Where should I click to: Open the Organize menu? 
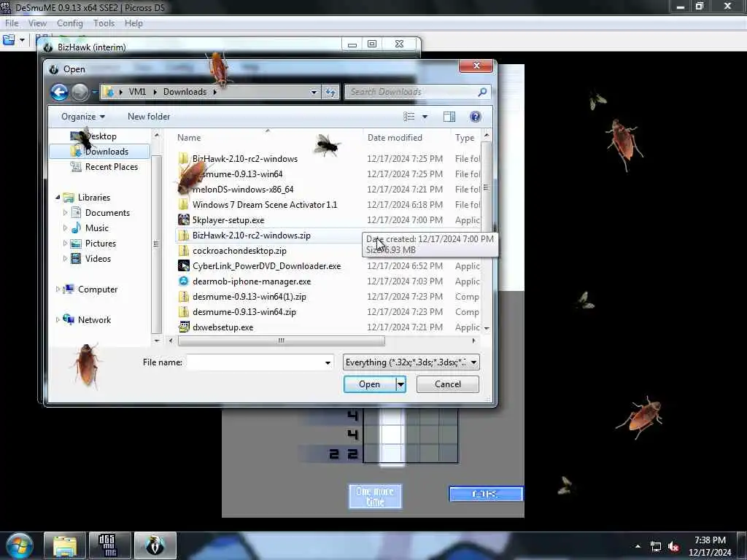83,117
